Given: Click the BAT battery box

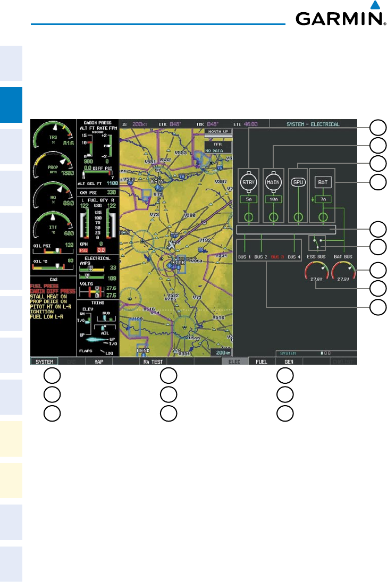Looking at the screenshot, I should click(323, 182).
